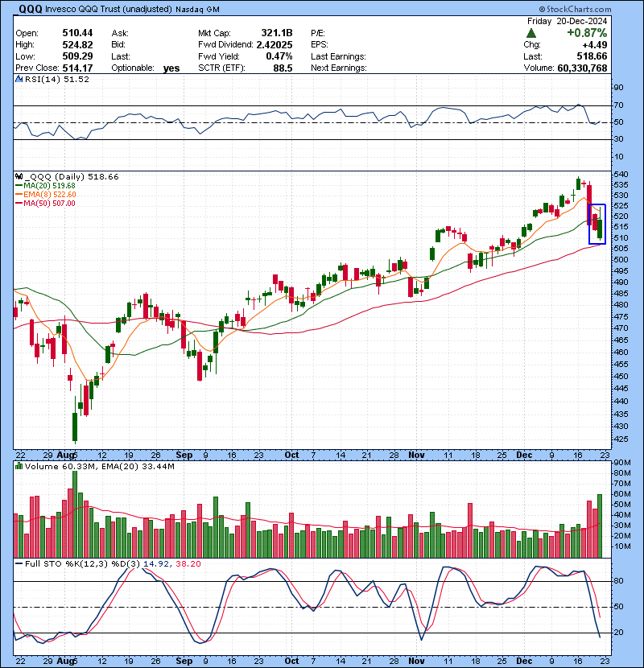Click the tallest green volume bar in August
644x668 pixels.
(75, 513)
